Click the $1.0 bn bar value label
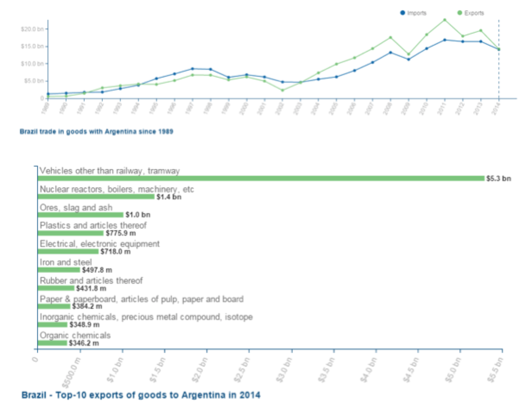Screen dimensions: 532x409 pyautogui.click(x=138, y=215)
